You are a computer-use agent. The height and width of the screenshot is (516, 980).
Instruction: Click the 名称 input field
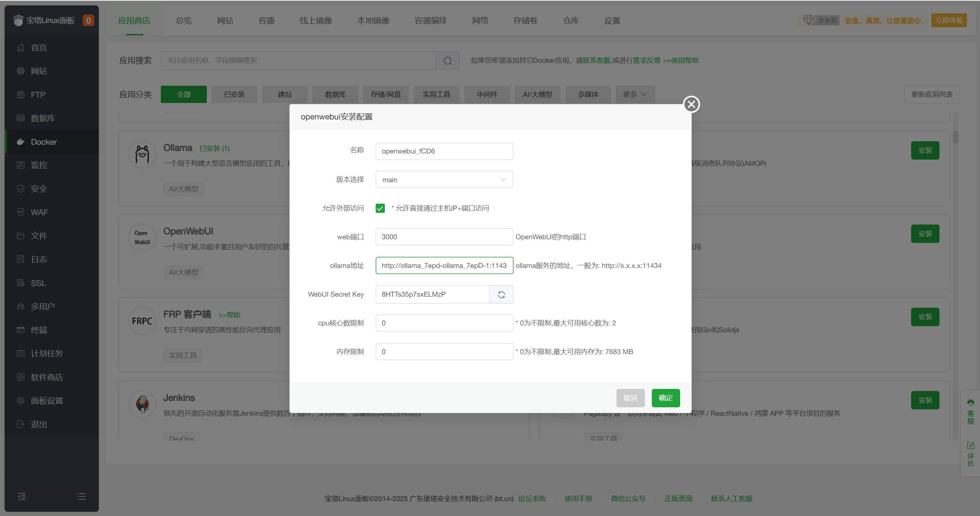[444, 151]
